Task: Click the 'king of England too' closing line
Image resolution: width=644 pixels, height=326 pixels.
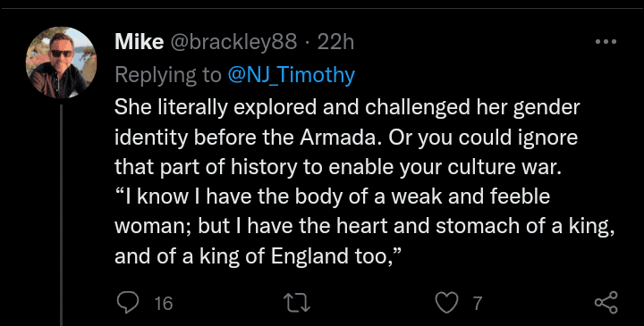Action: [x=258, y=256]
